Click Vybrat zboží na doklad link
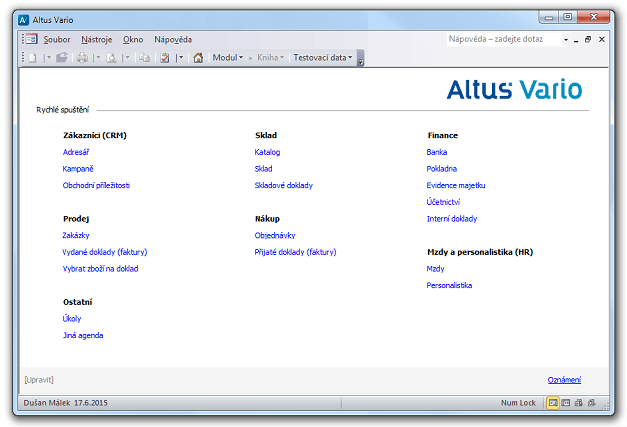 click(x=100, y=269)
